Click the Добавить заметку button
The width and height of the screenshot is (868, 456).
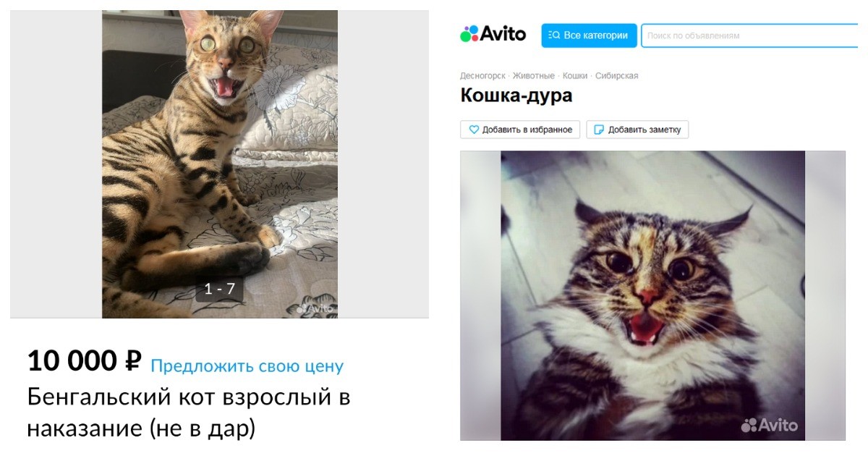tap(637, 130)
